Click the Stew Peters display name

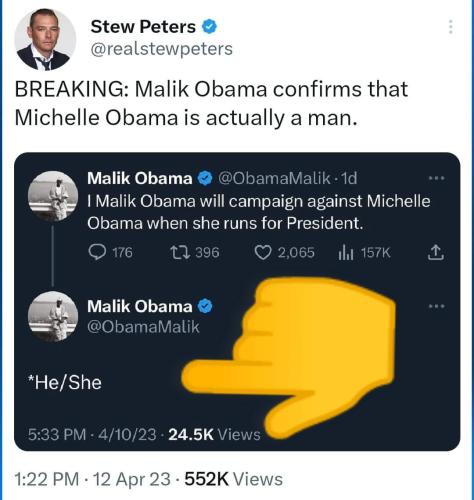tap(143, 27)
